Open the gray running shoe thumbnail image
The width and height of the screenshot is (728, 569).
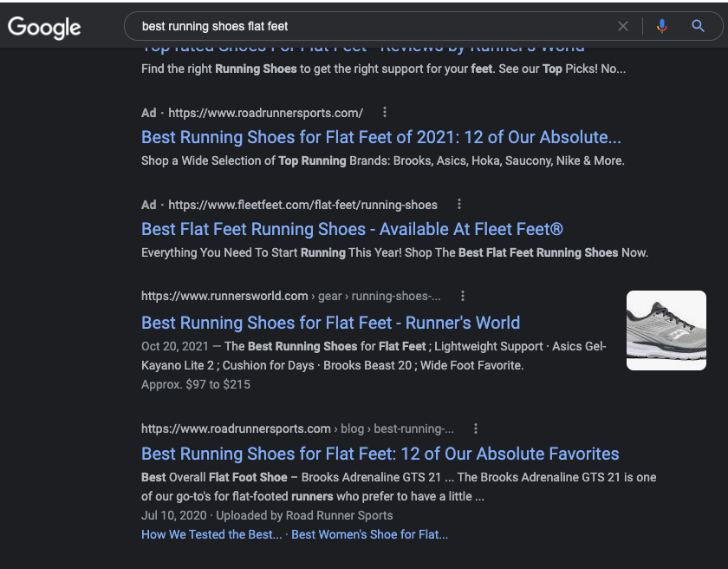tap(666, 330)
